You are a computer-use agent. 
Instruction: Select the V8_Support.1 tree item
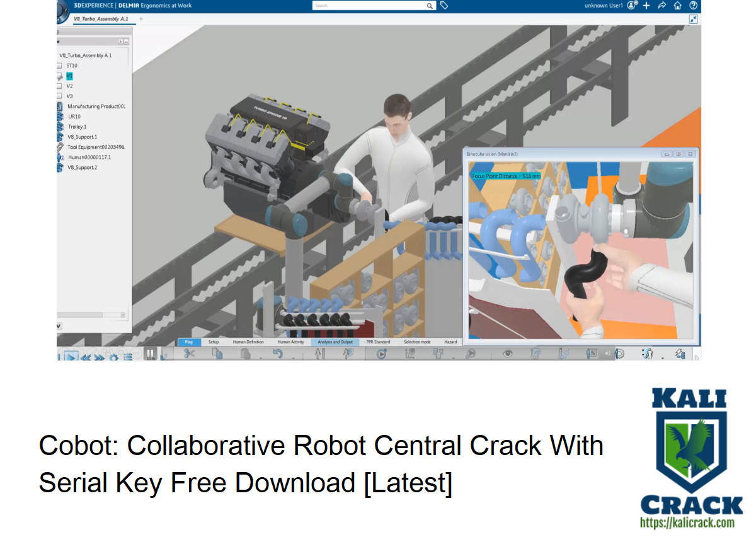(81, 137)
